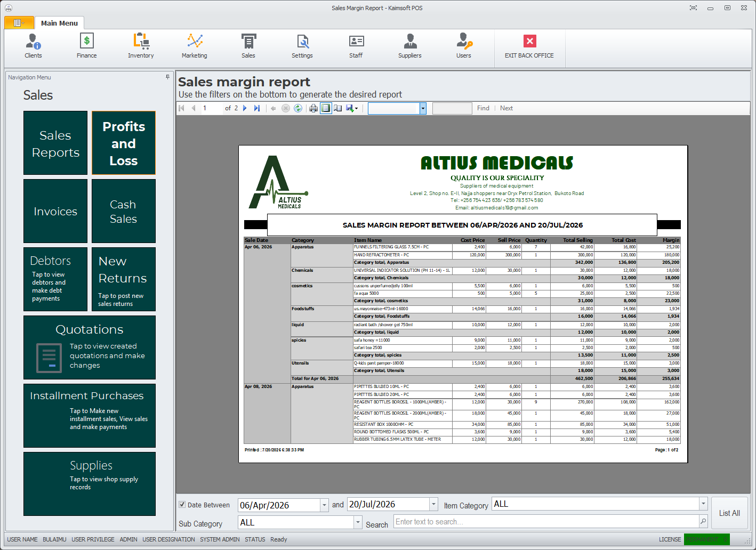Toggle Date Between checkbox

(x=182, y=505)
